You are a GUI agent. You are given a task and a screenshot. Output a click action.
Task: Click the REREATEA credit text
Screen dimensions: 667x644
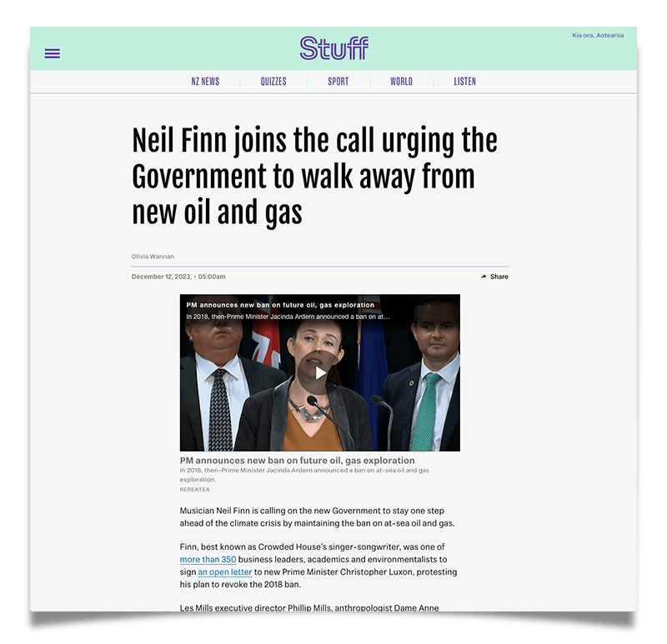point(194,489)
